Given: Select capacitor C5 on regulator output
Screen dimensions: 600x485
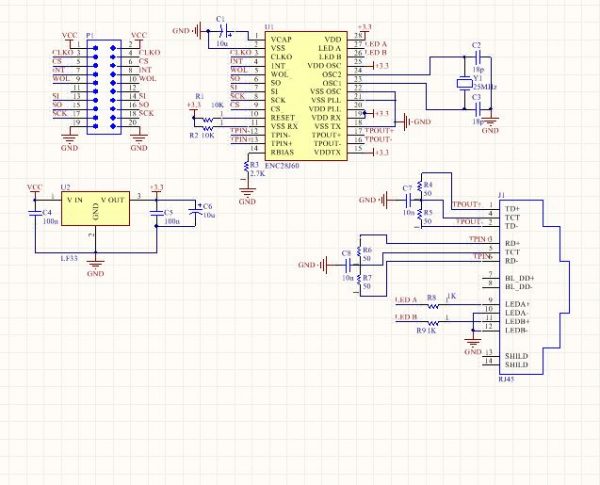Looking at the screenshot, I should (x=157, y=213).
